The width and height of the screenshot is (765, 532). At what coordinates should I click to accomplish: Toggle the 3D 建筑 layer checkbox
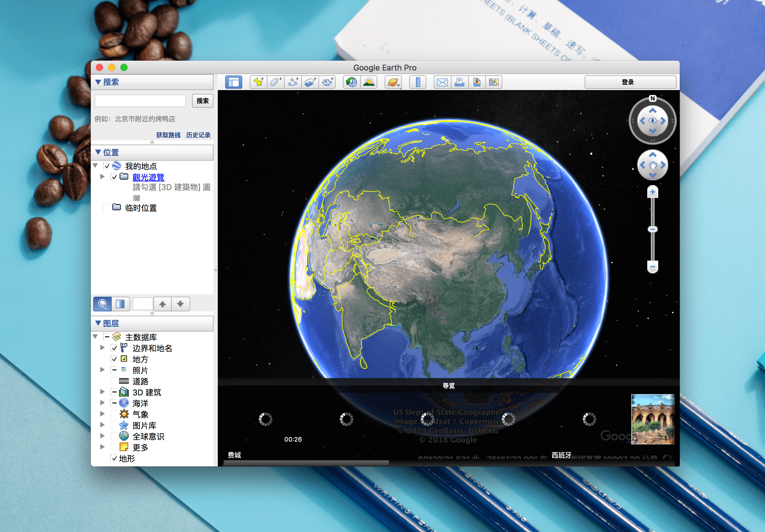[x=114, y=392]
